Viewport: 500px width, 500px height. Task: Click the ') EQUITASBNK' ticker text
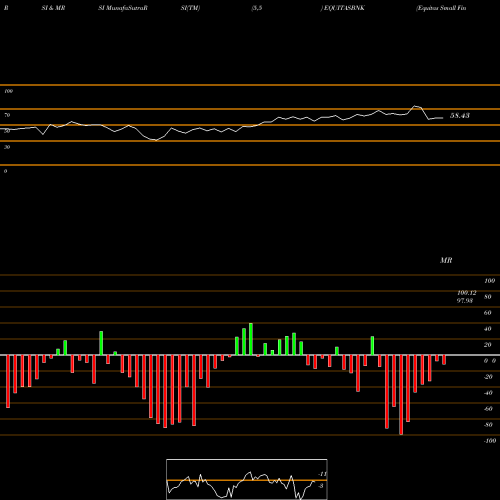(x=343, y=8)
